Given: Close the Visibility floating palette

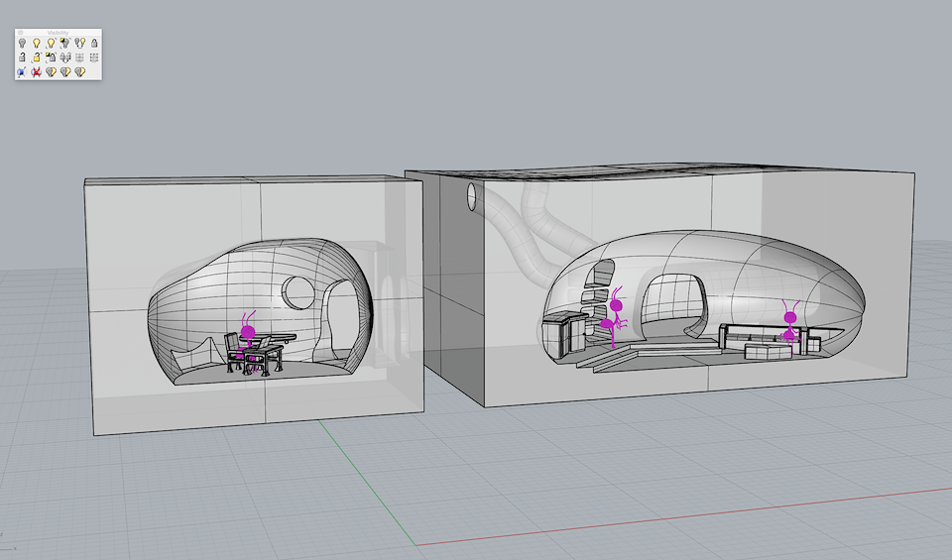Looking at the screenshot, I should (20, 32).
